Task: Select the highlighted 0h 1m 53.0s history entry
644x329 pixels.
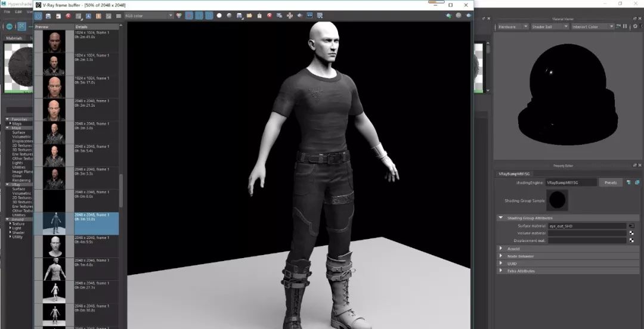Action: pyautogui.click(x=76, y=224)
